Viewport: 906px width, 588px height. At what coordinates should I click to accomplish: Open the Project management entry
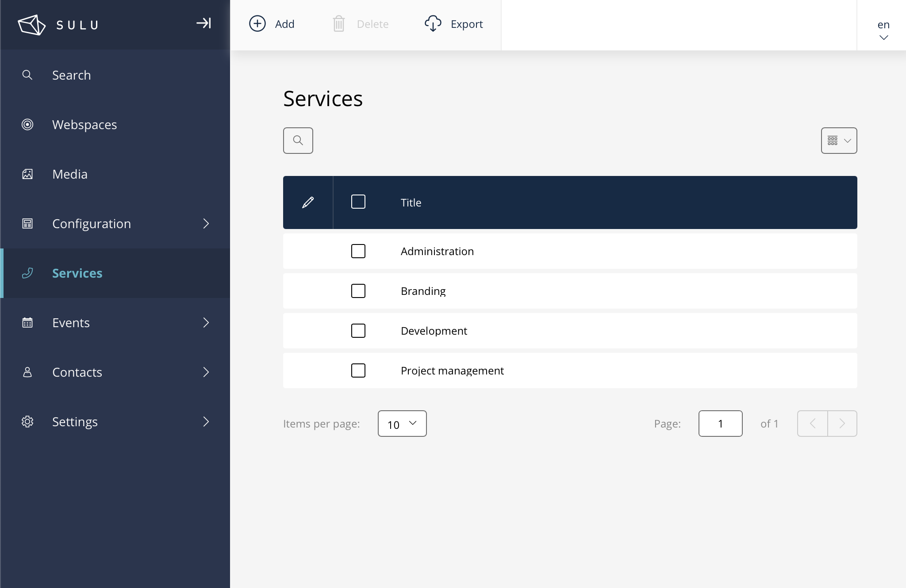click(452, 370)
